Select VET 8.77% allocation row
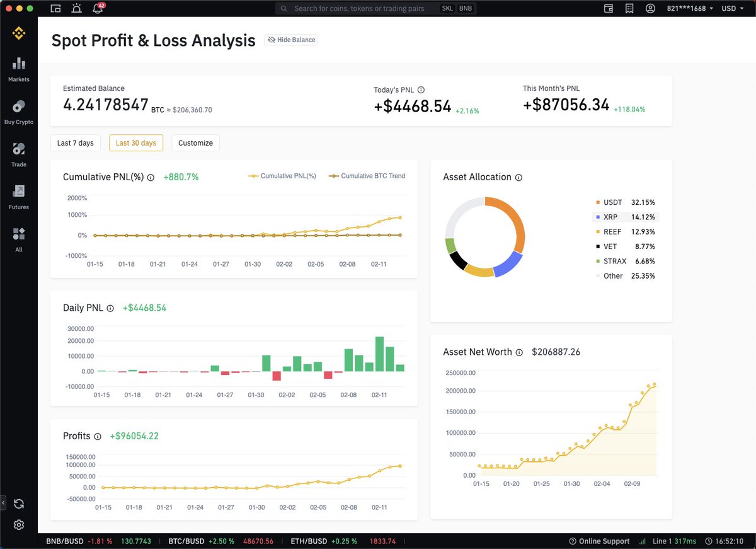The image size is (756, 549). tap(625, 246)
